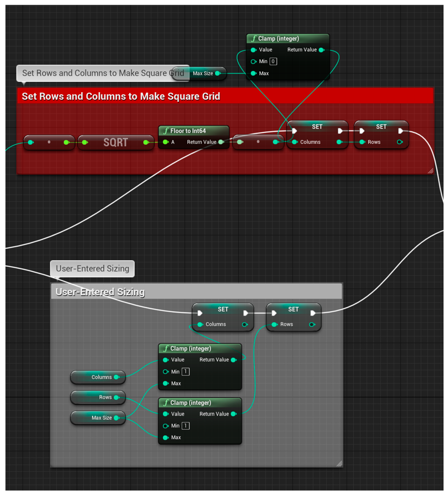This screenshot has width=448, height=496.
Task: Click output exec pin of red-area Rows SET node
Action: coord(400,131)
